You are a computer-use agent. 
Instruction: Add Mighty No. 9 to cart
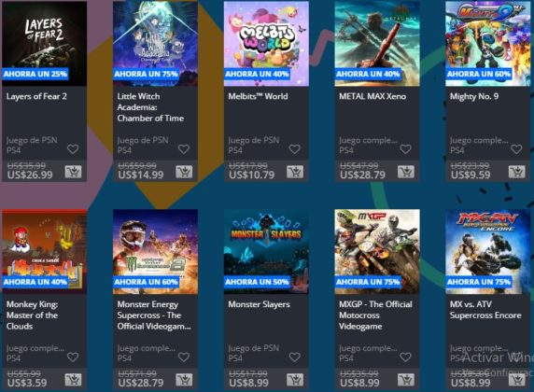pos(517,172)
